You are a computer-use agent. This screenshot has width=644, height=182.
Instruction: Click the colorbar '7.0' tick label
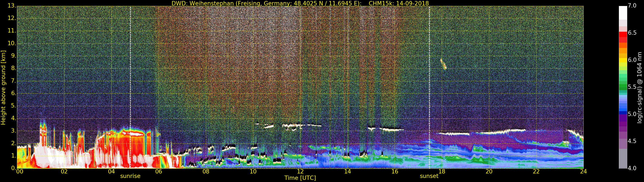click(x=632, y=6)
